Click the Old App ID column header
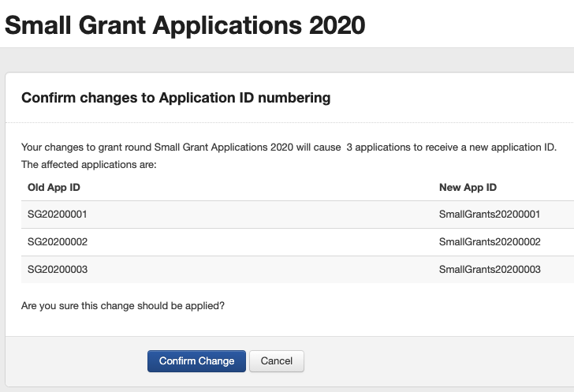Viewport: 574px width, 392px height. pos(54,187)
